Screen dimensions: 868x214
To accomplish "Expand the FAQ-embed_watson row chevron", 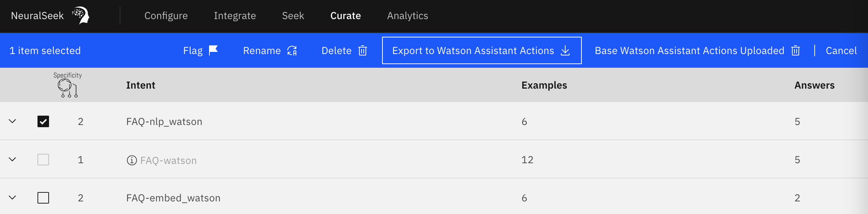I will tap(12, 197).
